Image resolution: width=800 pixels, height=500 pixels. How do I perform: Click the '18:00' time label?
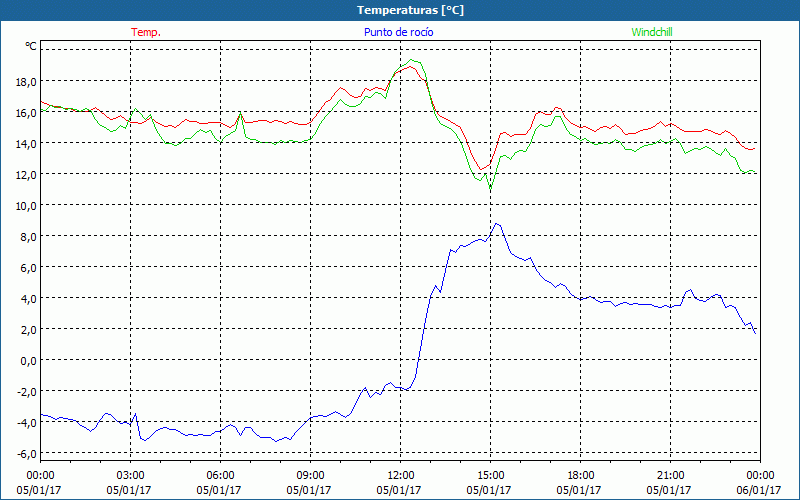coord(581,475)
